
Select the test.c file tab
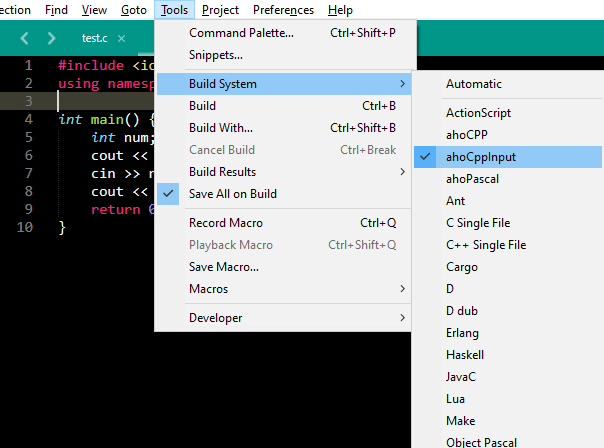click(94, 39)
